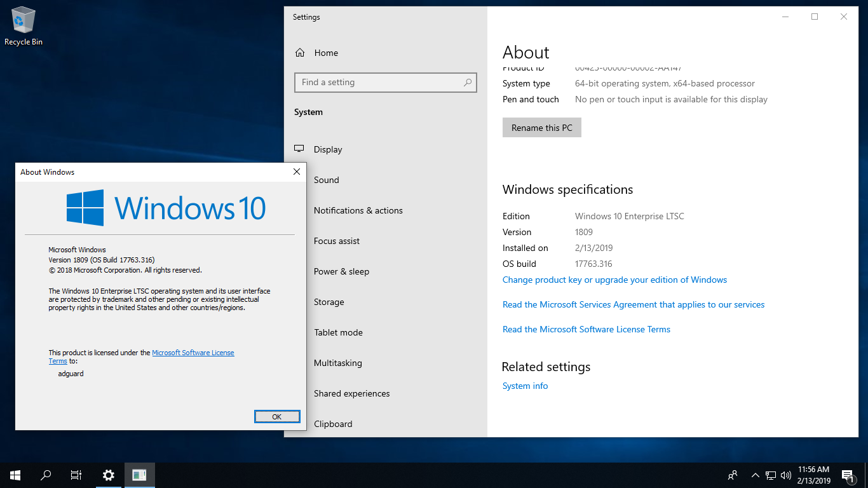Maximize the Settings window
The height and width of the screenshot is (488, 868).
[x=815, y=17]
